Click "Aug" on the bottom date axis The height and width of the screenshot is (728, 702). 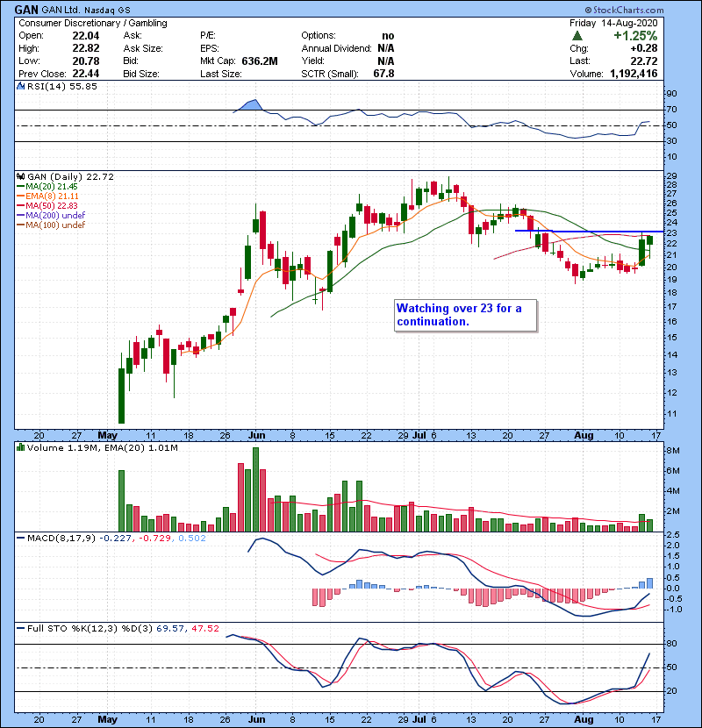coord(584,719)
